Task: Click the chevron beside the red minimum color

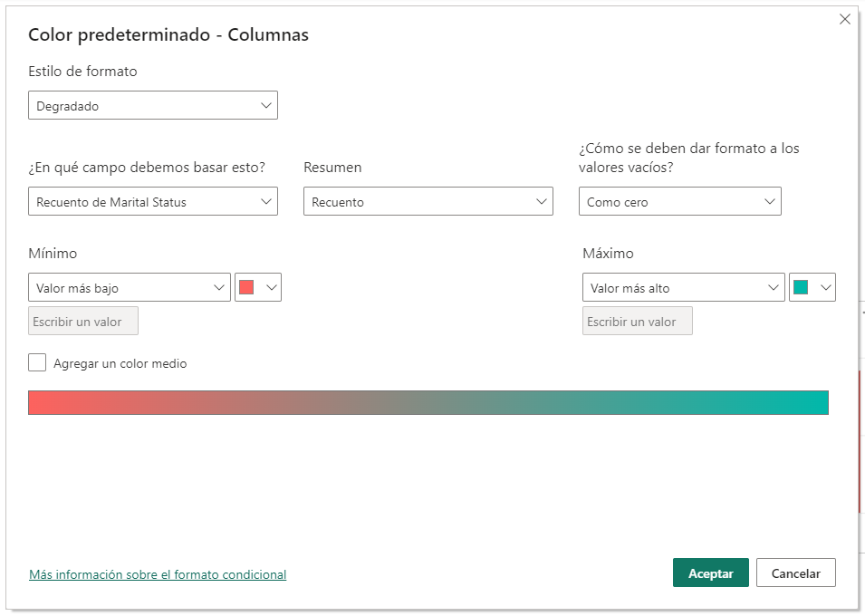Action: pyautogui.click(x=271, y=288)
